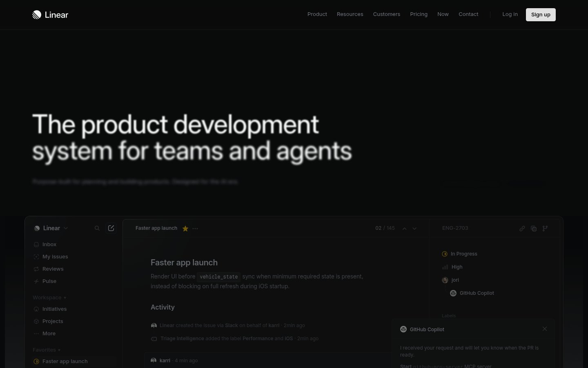The width and height of the screenshot is (588, 368).
Task: Click the Sign up button
Action: [540, 15]
